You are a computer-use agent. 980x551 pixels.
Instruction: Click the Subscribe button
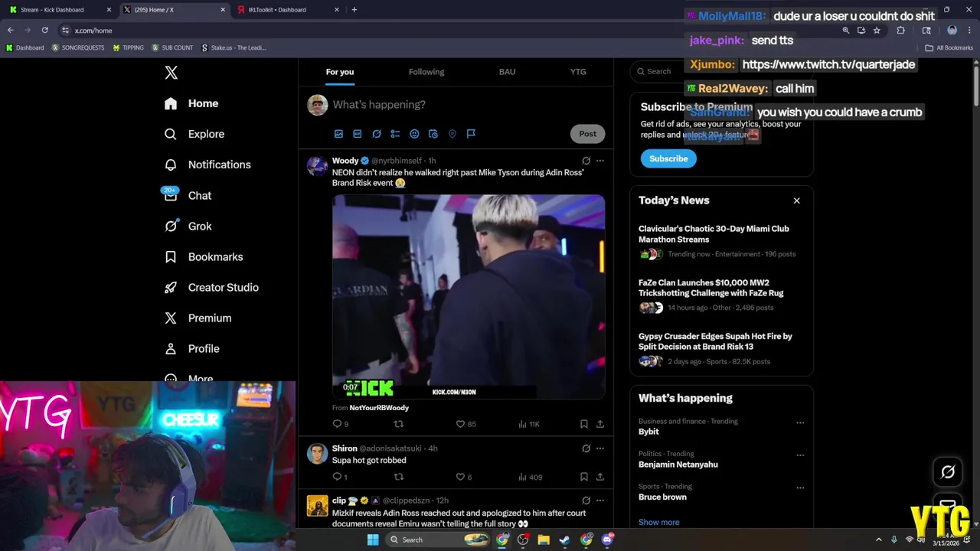click(668, 158)
